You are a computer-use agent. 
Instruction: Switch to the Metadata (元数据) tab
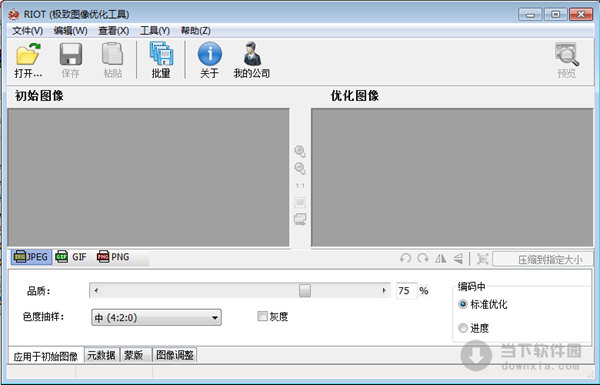(x=101, y=355)
